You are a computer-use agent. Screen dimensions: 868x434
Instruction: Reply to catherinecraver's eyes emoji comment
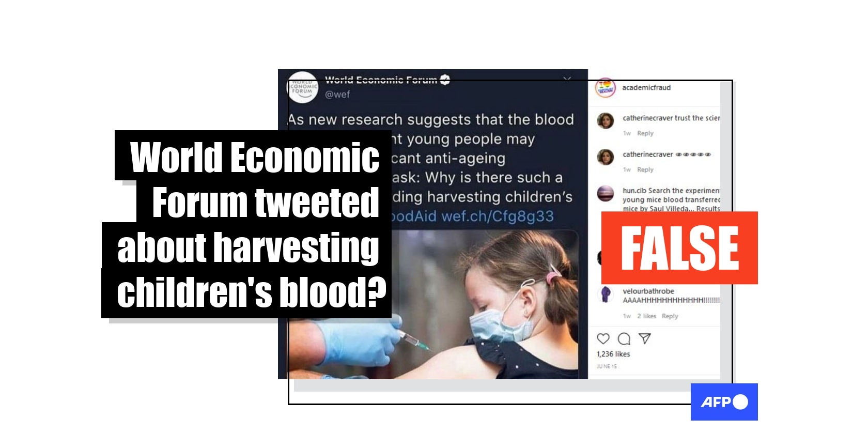645,169
